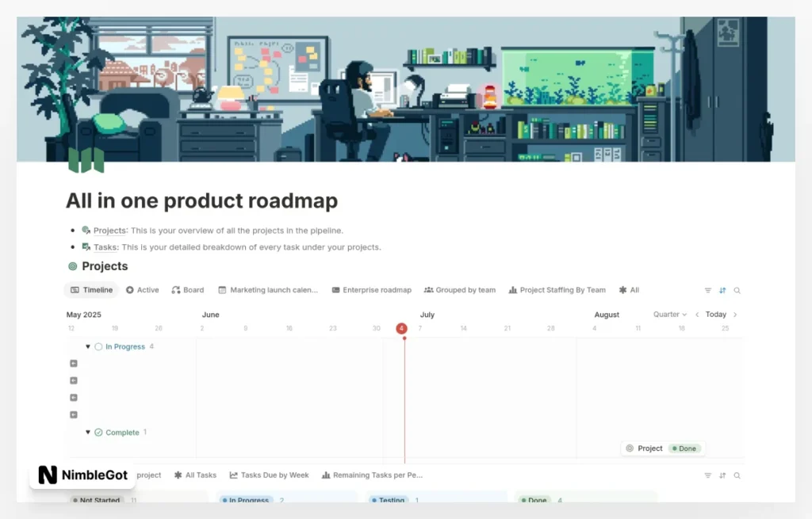Viewport: 812px width, 519px height.
Task: Collapse the Complete group
Action: [88, 432]
